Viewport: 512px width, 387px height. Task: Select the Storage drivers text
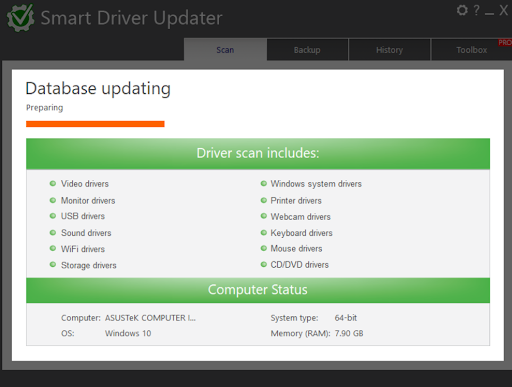[89, 265]
